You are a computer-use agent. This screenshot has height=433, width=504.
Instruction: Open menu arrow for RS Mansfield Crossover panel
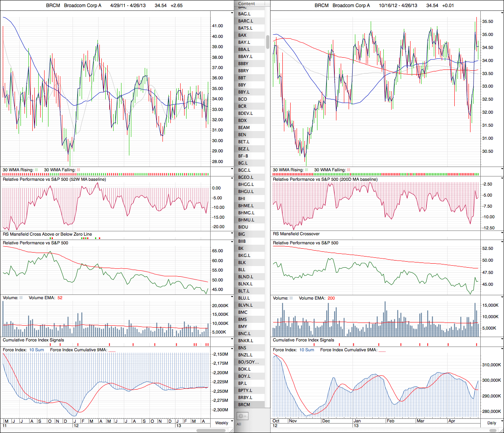tap(502, 234)
